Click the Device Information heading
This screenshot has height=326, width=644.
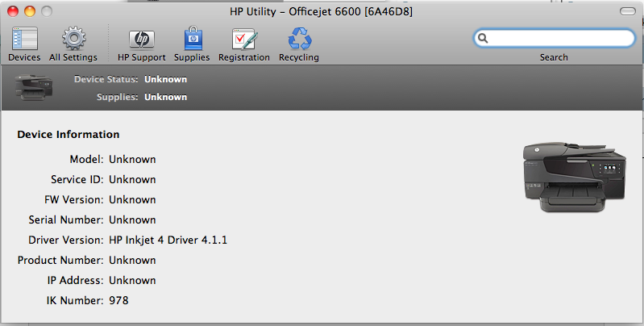point(69,135)
